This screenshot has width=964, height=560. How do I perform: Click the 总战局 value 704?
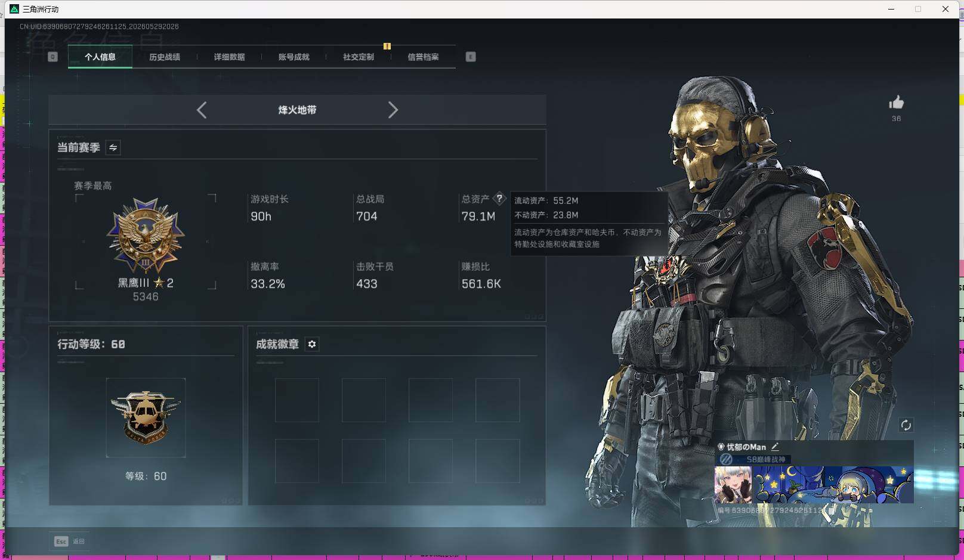coord(366,216)
